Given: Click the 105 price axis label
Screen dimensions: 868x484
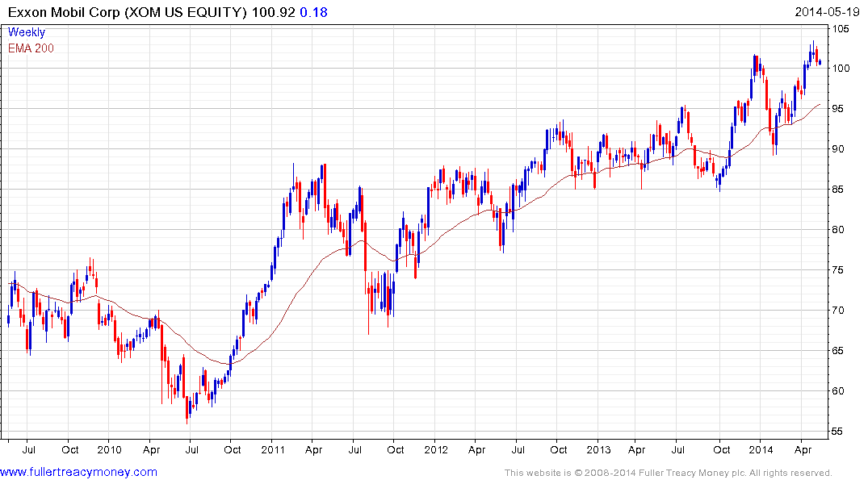Looking at the screenshot, I should (x=841, y=29).
